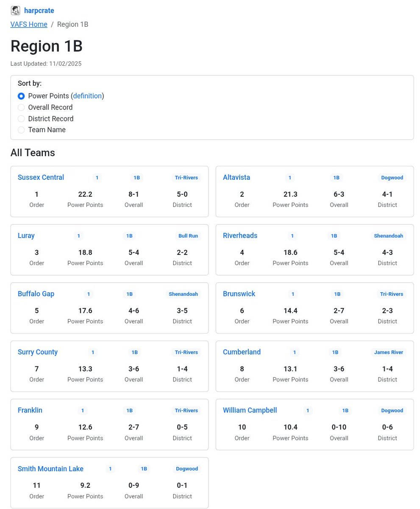
Task: Open the Surry County team page
Action: pos(38,352)
